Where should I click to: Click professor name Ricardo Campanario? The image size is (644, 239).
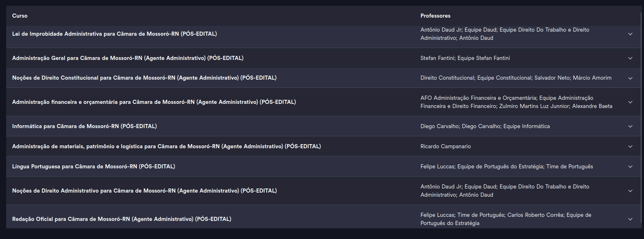point(446,146)
